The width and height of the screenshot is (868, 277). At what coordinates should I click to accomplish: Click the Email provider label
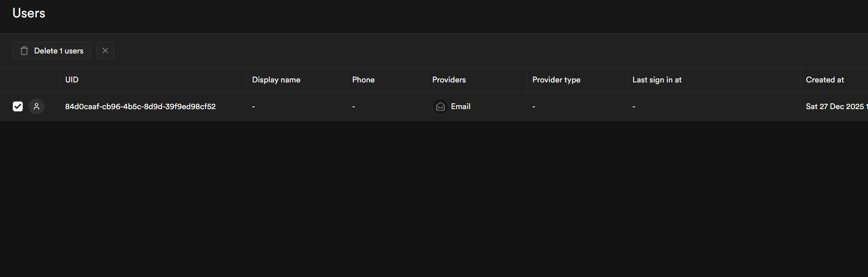tap(460, 106)
